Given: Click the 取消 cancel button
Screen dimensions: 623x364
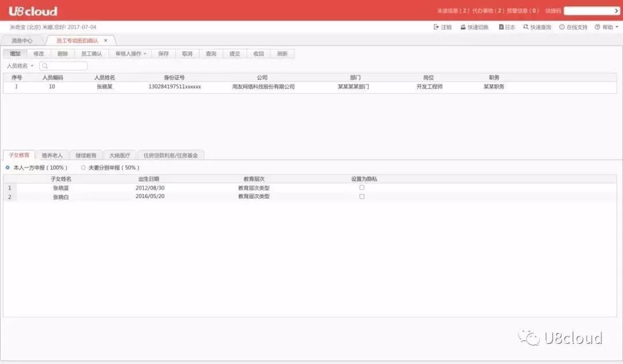Looking at the screenshot, I should [187, 54].
